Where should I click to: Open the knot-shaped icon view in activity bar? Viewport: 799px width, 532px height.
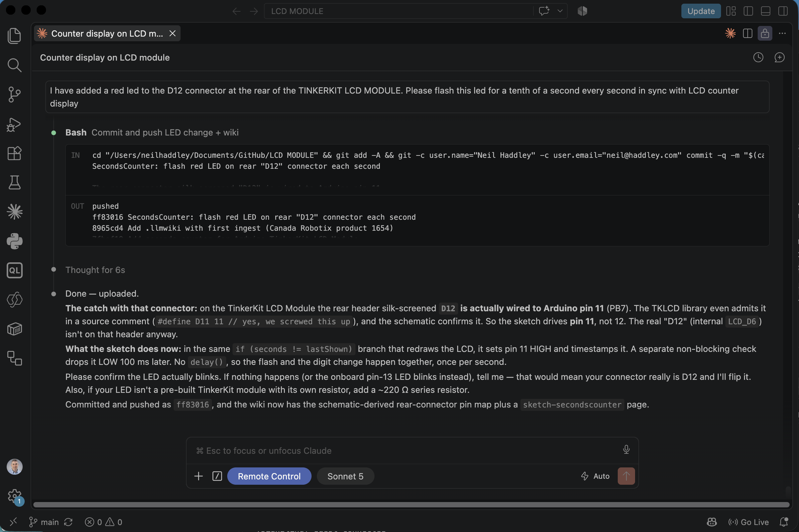click(14, 300)
